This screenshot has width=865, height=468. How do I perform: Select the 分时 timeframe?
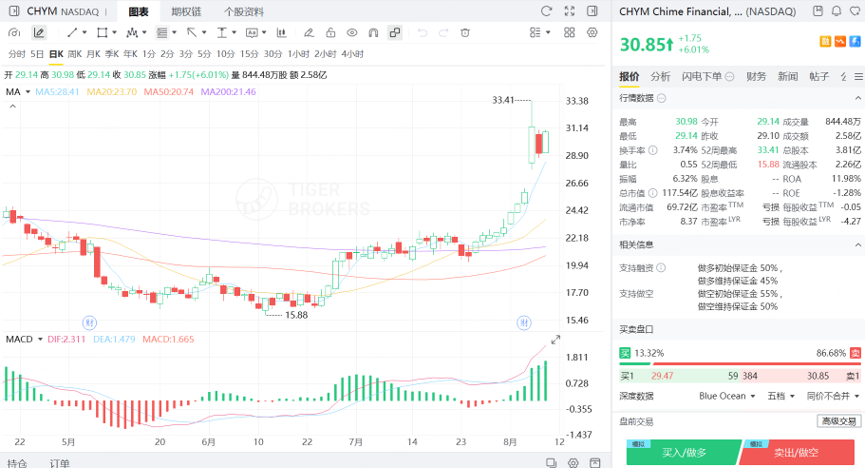click(x=17, y=54)
